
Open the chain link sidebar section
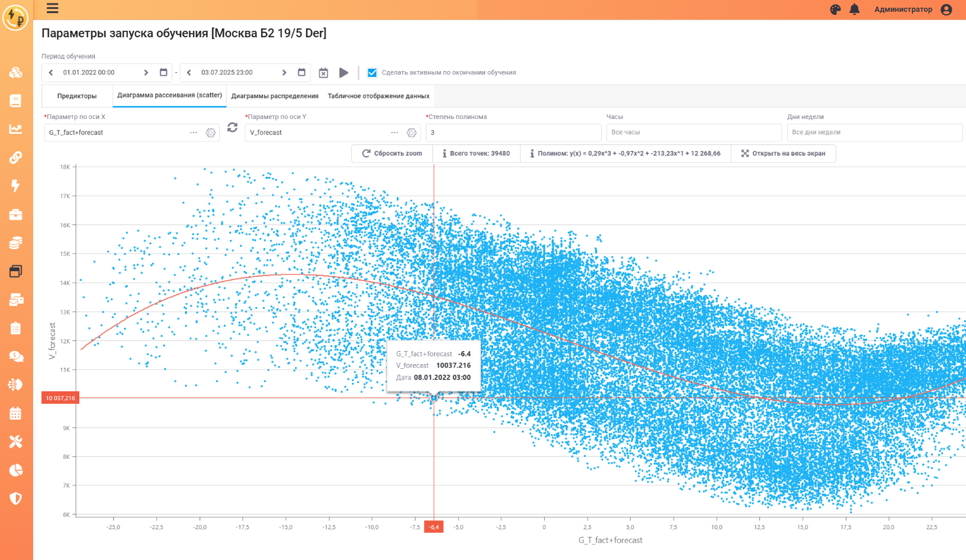[16, 157]
